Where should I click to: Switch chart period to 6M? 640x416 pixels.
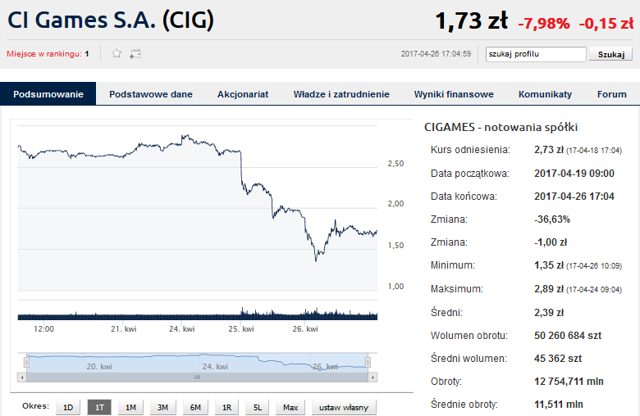195,407
